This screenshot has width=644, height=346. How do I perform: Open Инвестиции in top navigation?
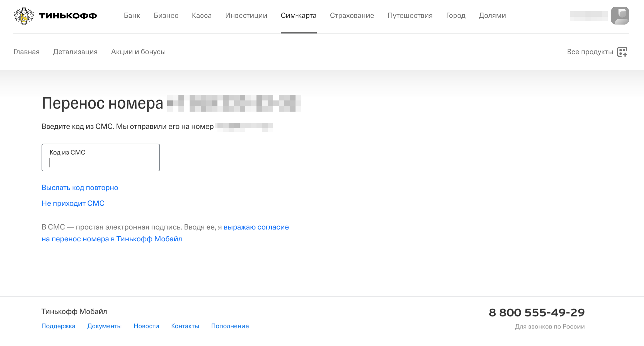246,16
